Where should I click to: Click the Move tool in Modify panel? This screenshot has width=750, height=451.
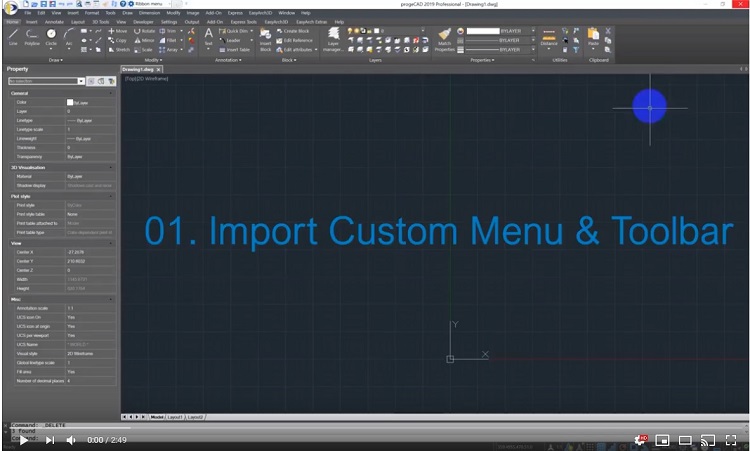pos(117,31)
